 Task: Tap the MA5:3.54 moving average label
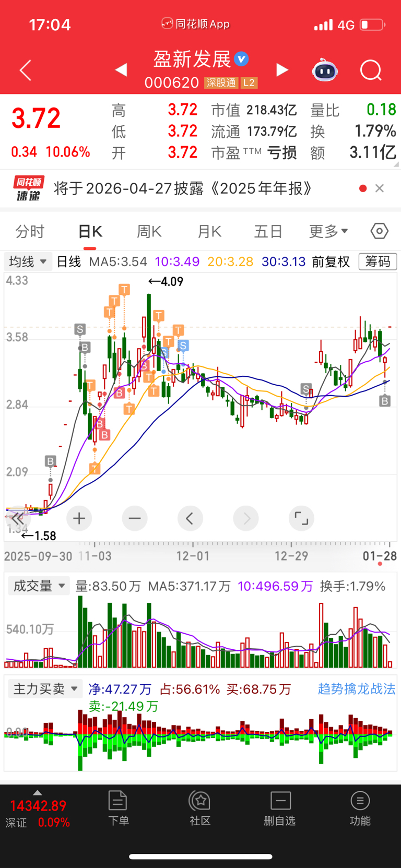(x=118, y=261)
